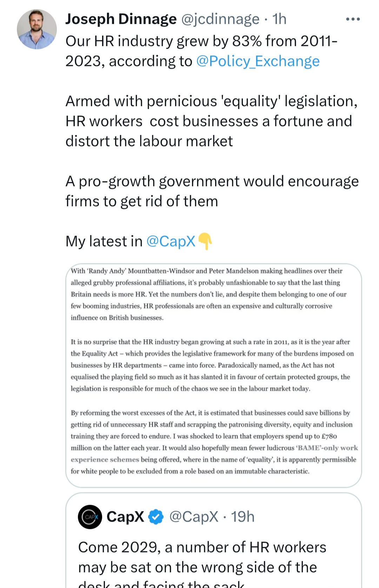379x588 pixels.
Task: Click the pointing-down hand emoji
Action: (x=205, y=241)
